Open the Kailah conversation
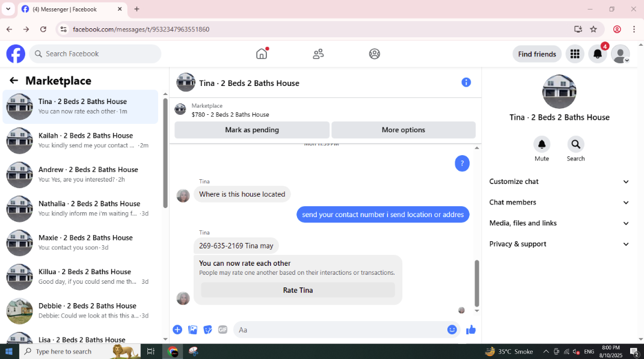Image resolution: width=644 pixels, height=359 pixels. coord(81,141)
